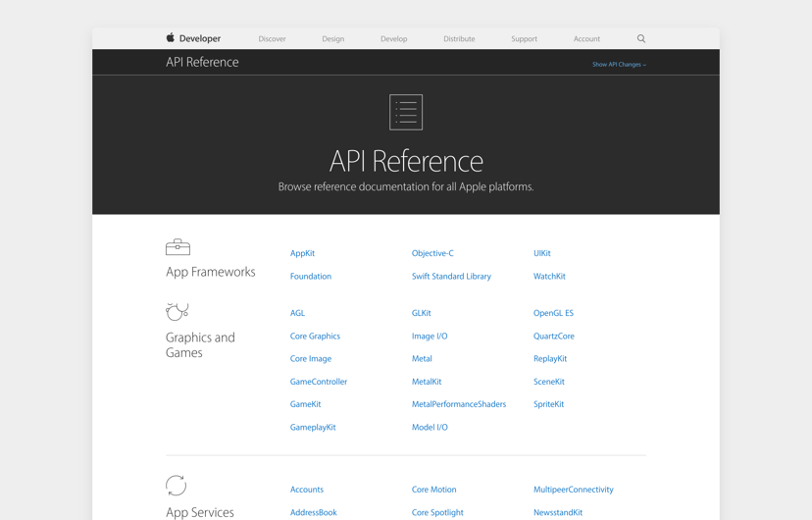Open the AGL link
The height and width of the screenshot is (520, 812).
coord(297,313)
